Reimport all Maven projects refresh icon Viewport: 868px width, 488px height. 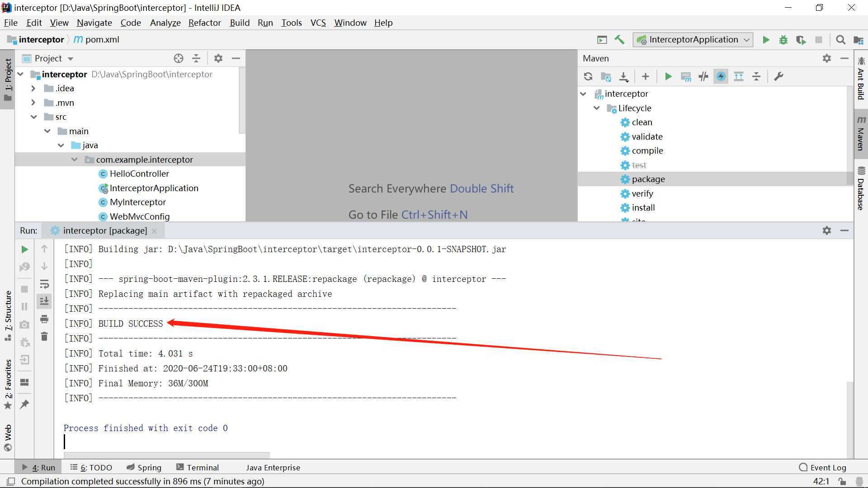pyautogui.click(x=588, y=76)
